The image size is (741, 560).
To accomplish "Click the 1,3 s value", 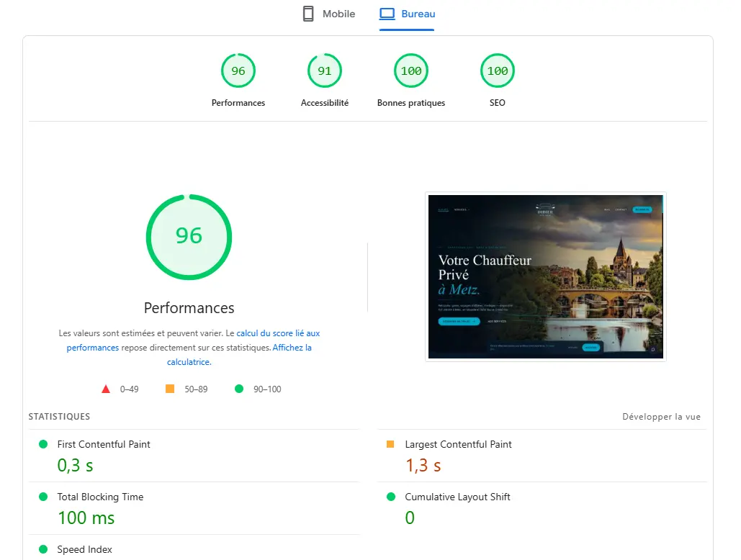I will 423,466.
